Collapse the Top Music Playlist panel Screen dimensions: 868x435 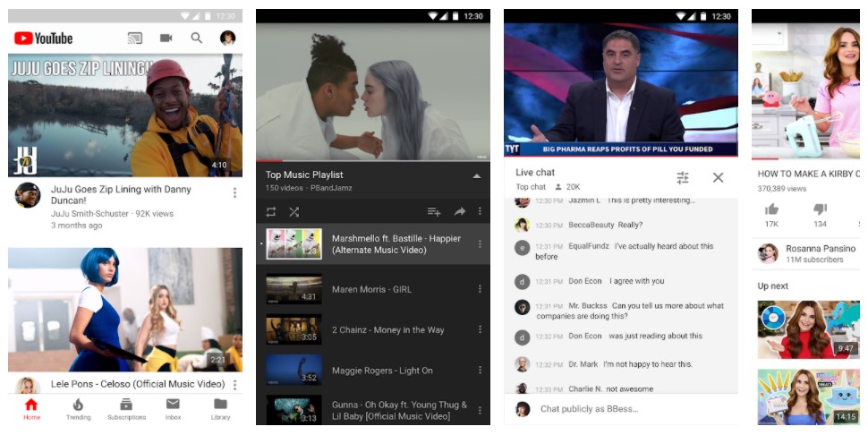tap(477, 176)
